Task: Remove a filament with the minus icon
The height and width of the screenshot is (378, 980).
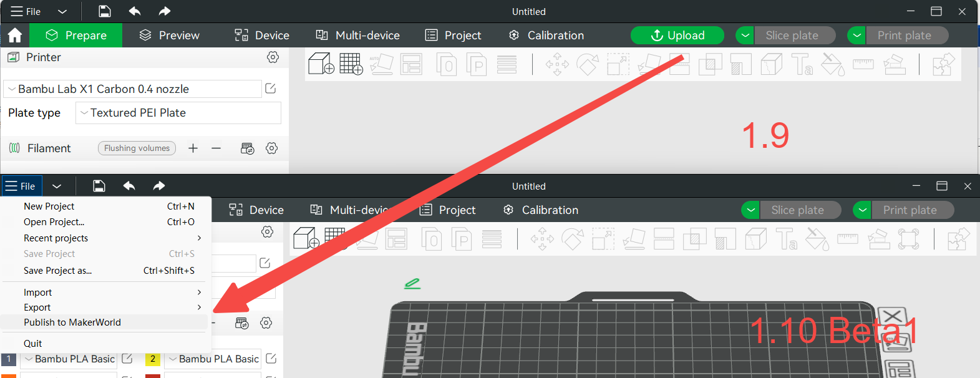Action: click(x=216, y=148)
